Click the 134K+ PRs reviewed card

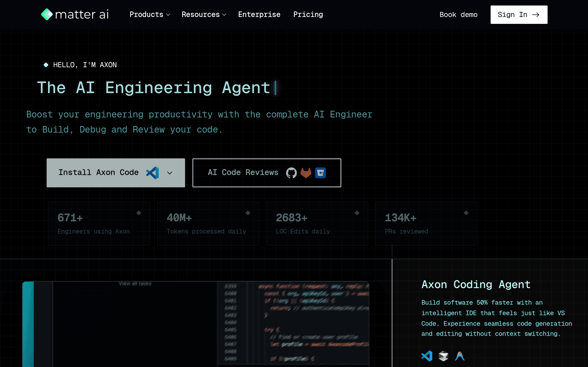tap(427, 224)
